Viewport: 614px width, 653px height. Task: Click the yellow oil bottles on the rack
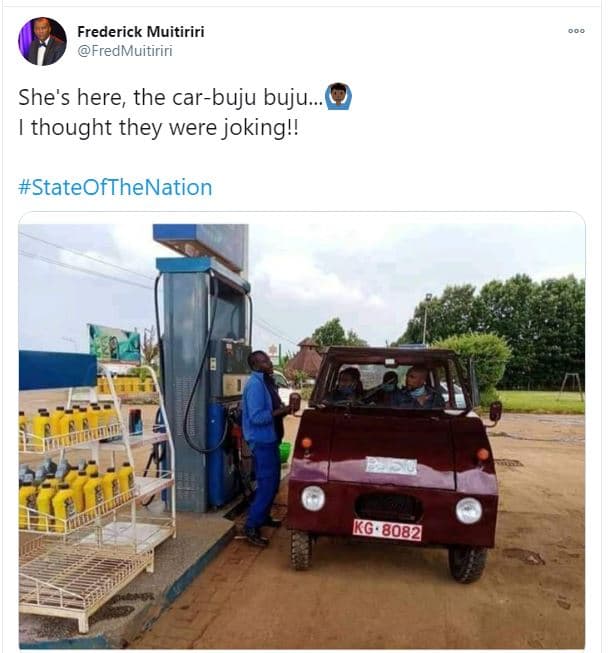pos(68,495)
